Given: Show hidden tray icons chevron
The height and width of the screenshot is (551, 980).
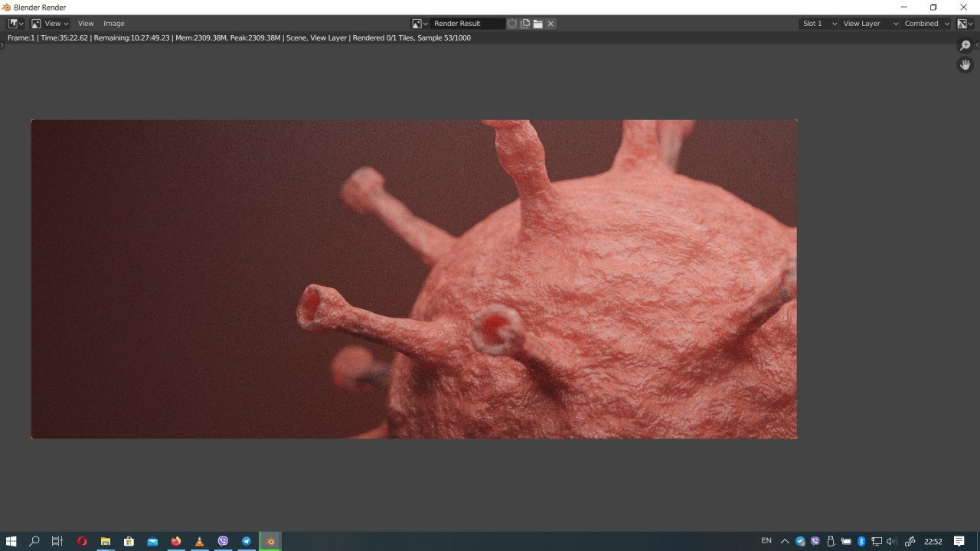Looking at the screenshot, I should point(785,541).
